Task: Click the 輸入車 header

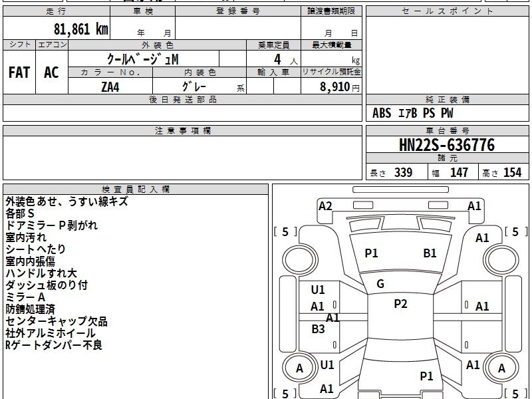Action: point(273,72)
